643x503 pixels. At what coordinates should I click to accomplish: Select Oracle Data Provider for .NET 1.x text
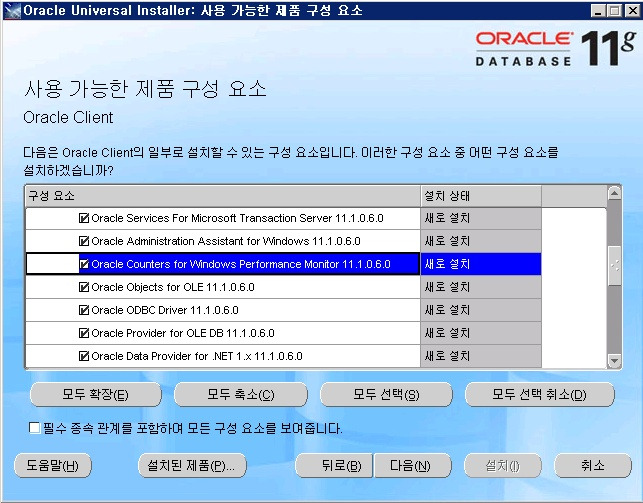pos(196,356)
